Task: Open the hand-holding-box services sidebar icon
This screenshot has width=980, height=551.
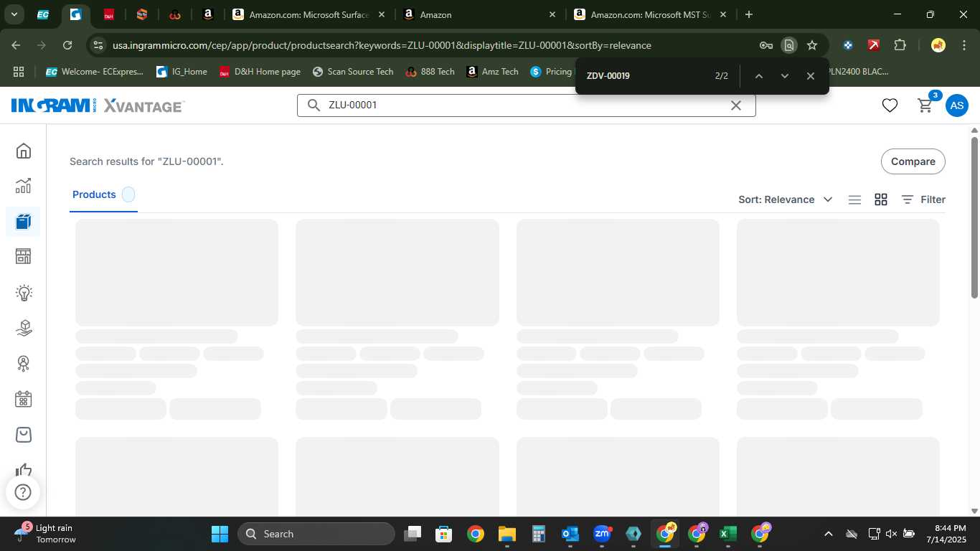Action: [24, 328]
